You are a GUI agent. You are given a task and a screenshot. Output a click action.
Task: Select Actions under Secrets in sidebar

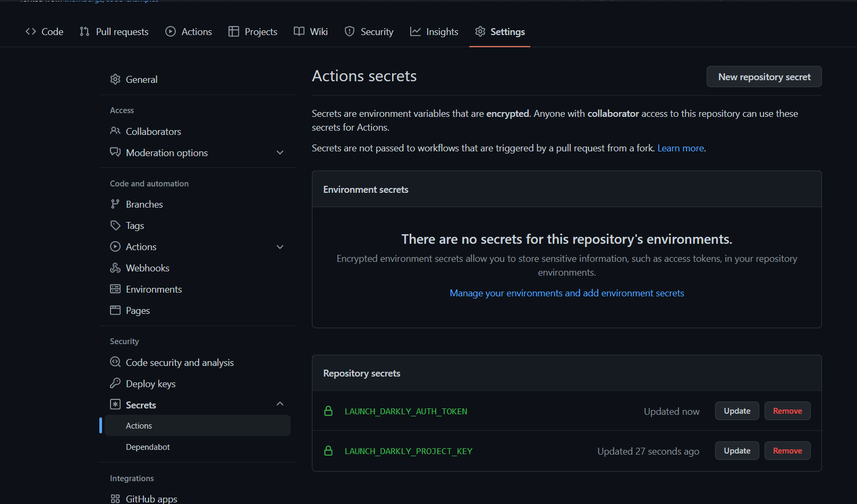coord(198,425)
